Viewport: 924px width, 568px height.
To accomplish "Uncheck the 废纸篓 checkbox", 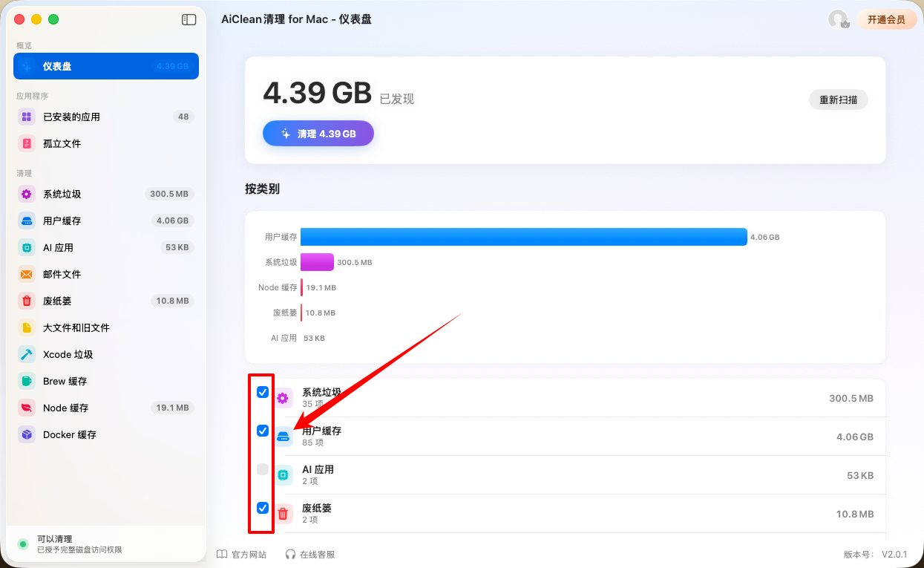I will (x=263, y=508).
